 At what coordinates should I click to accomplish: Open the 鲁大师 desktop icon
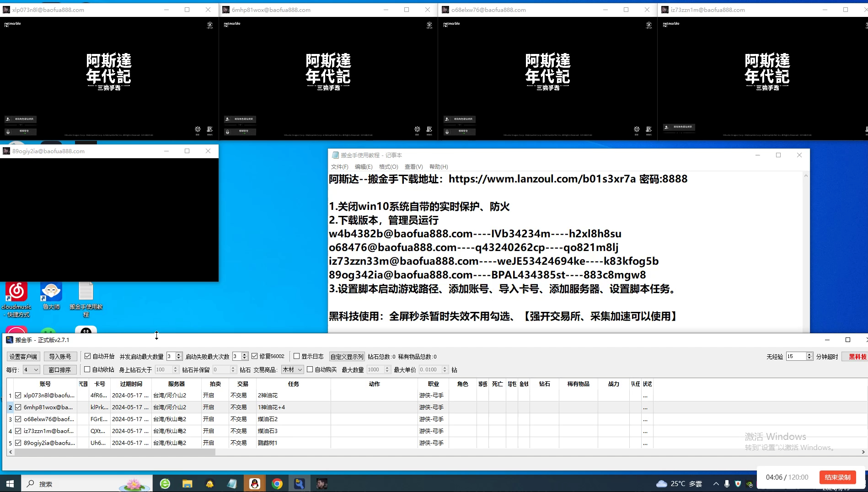coord(51,296)
